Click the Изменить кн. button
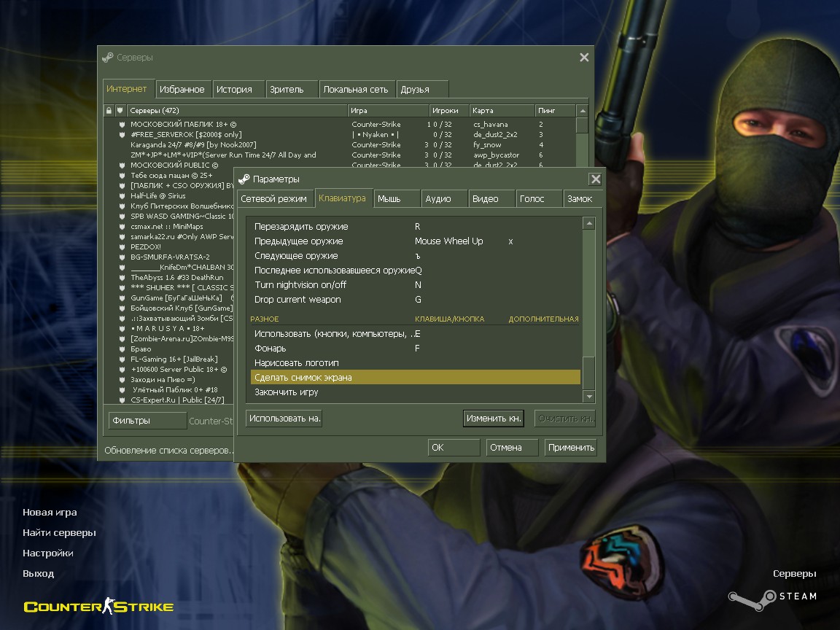840x630 pixels. point(494,419)
